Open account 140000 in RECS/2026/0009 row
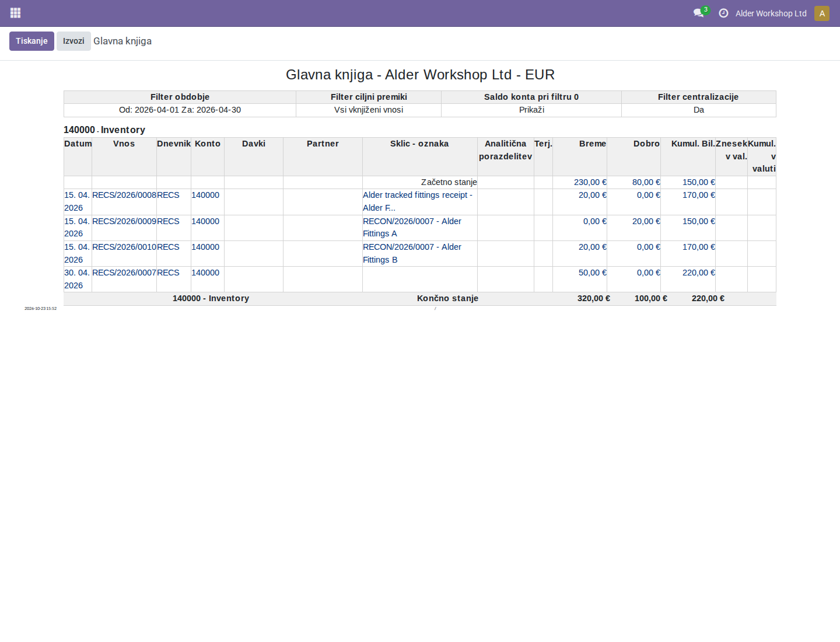The height and width of the screenshot is (642, 840). click(205, 221)
